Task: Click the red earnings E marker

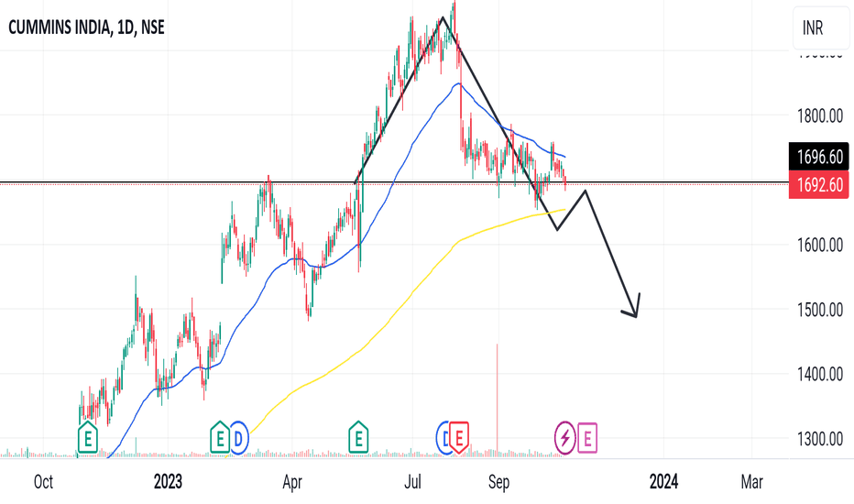Action: (x=459, y=437)
